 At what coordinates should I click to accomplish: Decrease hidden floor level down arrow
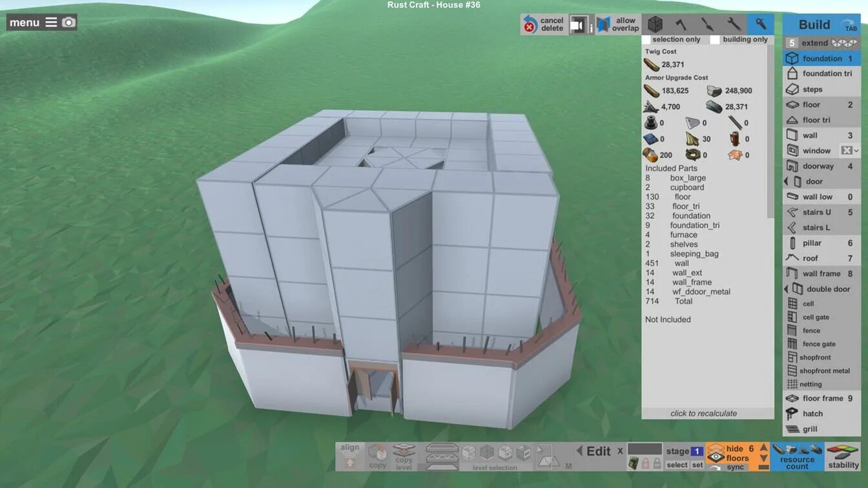[763, 459]
